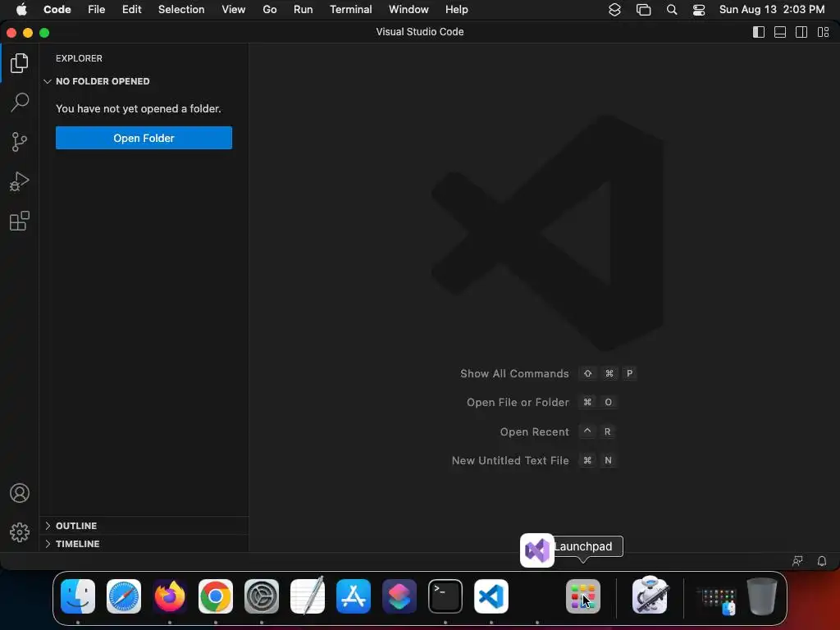The image size is (840, 630).
Task: Click the minimized window thumbnail in Dock
Action: (x=716, y=600)
